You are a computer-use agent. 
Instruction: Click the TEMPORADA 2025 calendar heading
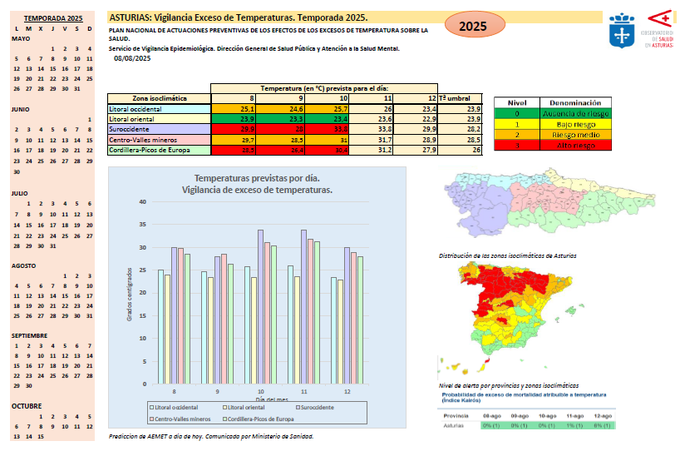click(x=54, y=20)
